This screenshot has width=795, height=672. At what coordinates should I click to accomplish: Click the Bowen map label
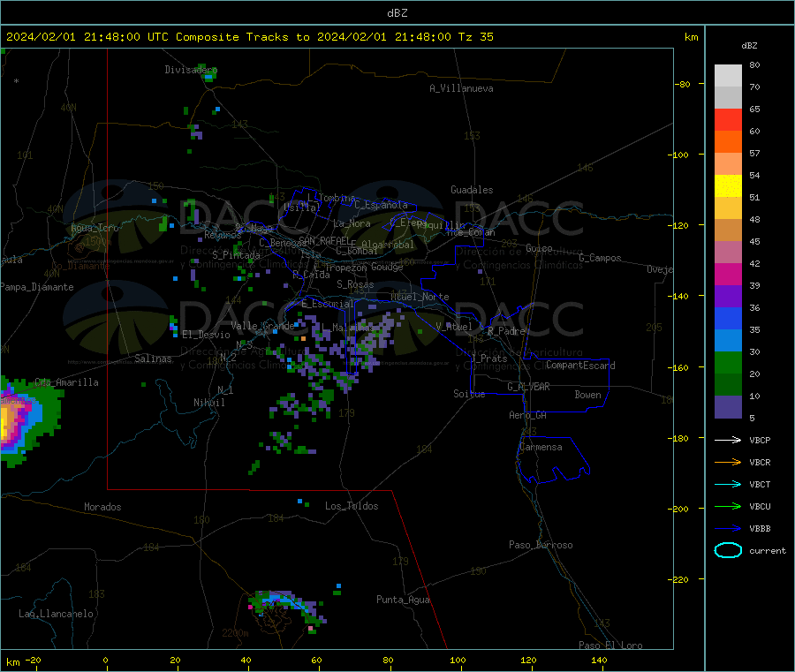click(x=587, y=395)
